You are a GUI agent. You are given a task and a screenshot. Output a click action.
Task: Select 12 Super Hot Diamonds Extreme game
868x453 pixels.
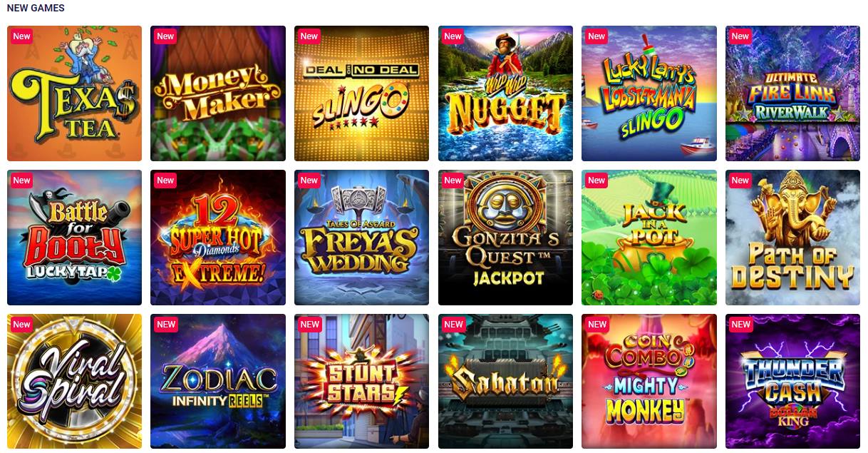click(x=218, y=238)
